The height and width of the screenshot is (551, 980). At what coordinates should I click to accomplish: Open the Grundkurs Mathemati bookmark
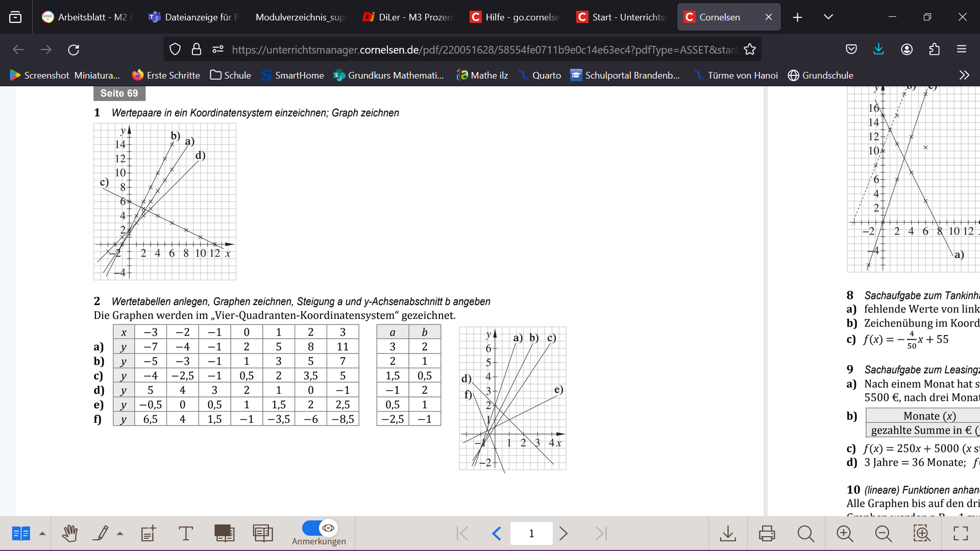[x=388, y=76]
